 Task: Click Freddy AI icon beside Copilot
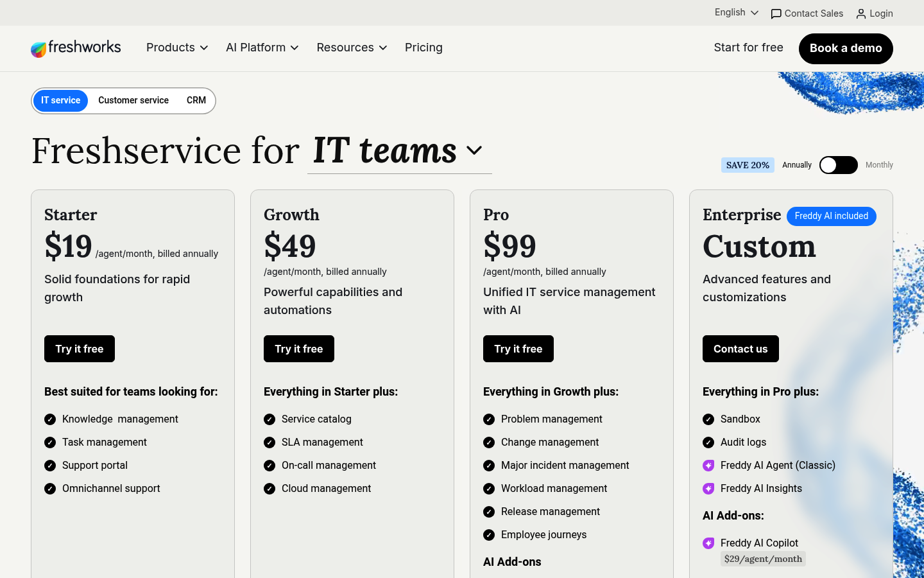click(x=708, y=543)
